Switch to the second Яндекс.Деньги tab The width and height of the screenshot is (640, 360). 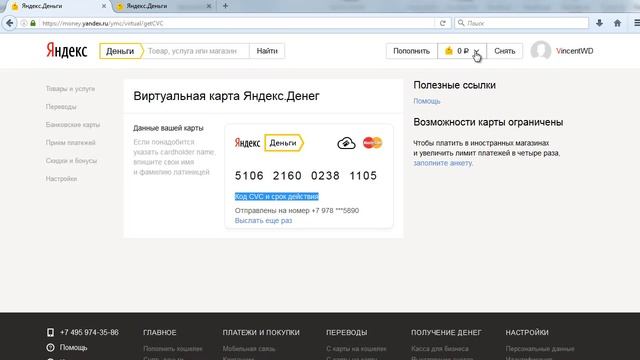pos(163,6)
